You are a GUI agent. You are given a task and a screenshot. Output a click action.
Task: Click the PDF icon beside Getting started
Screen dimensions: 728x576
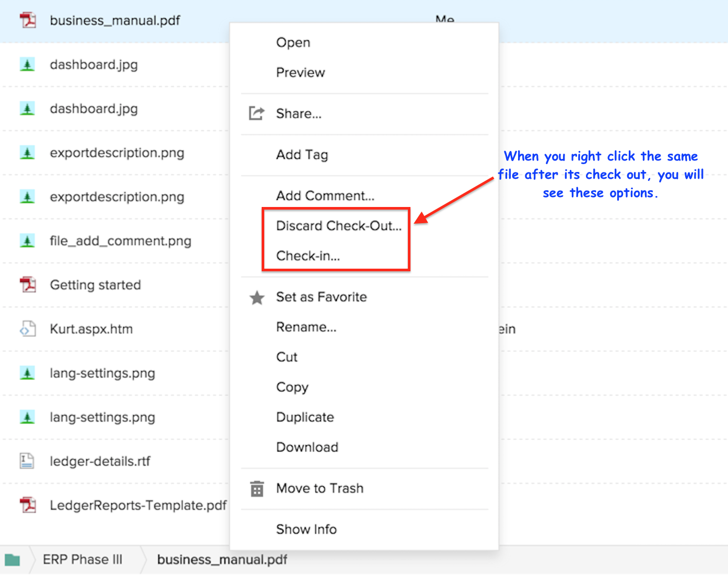click(28, 285)
